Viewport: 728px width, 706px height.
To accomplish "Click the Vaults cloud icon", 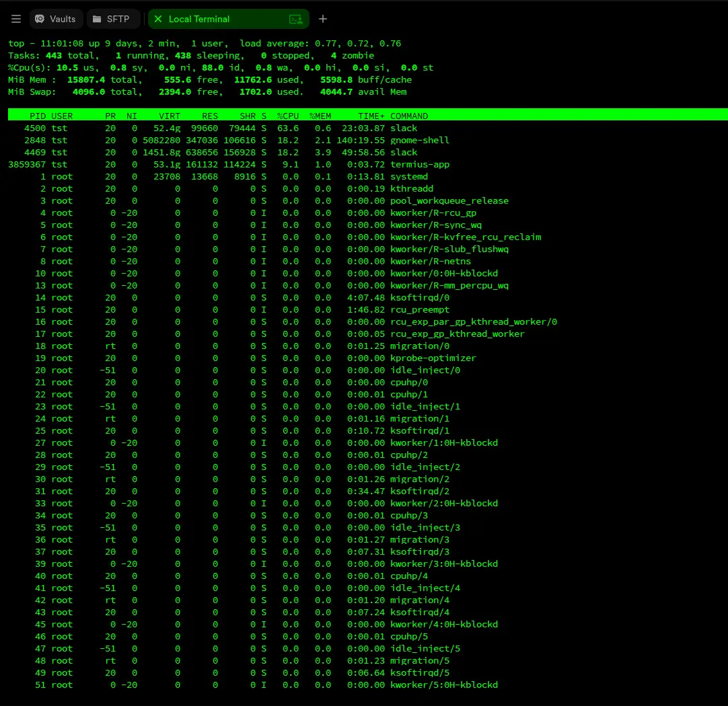I will coord(40,19).
